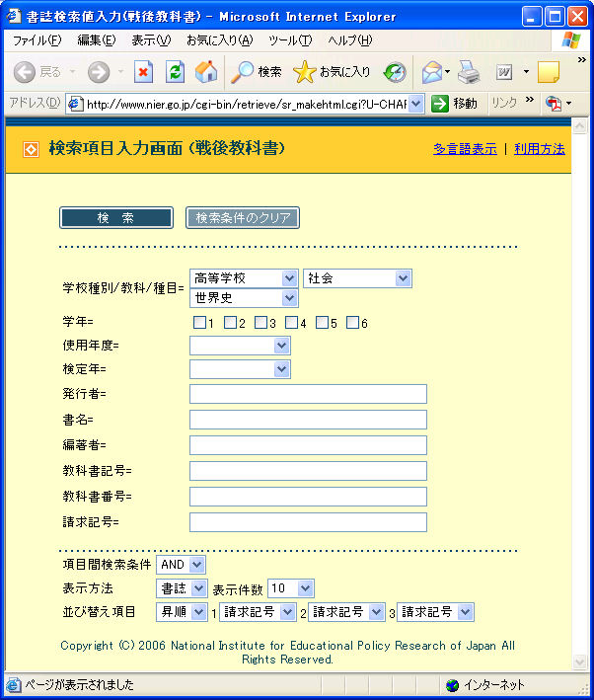
Task: Click the Mail envelope icon
Action: pyautogui.click(x=431, y=72)
